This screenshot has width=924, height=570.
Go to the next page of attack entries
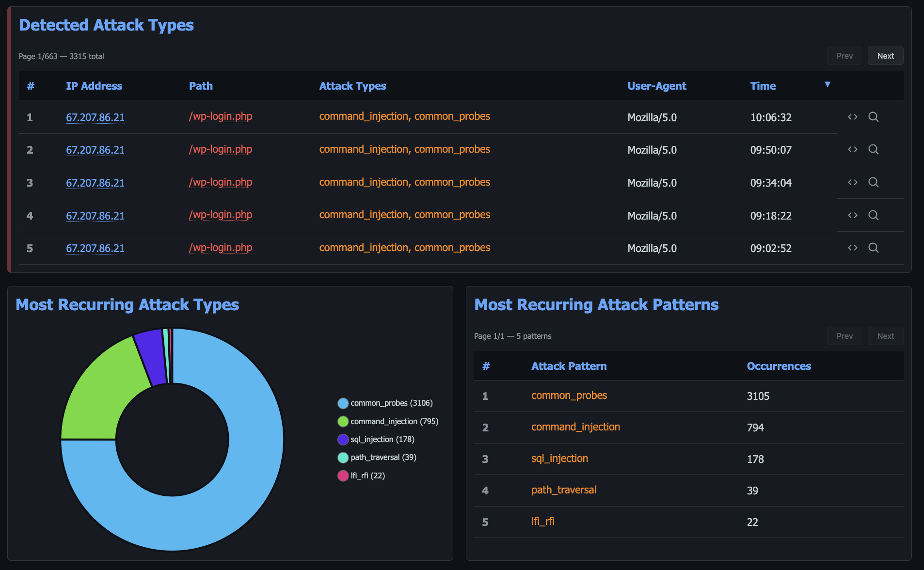[885, 55]
